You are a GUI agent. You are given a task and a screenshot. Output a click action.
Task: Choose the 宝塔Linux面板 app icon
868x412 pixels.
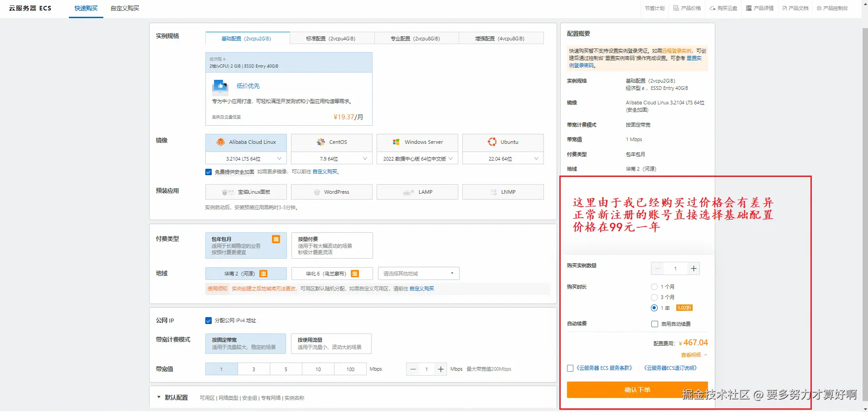point(228,192)
